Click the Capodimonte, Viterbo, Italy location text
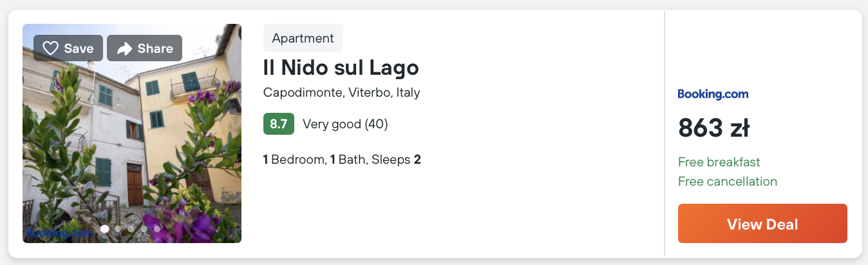The image size is (868, 265). tap(342, 92)
